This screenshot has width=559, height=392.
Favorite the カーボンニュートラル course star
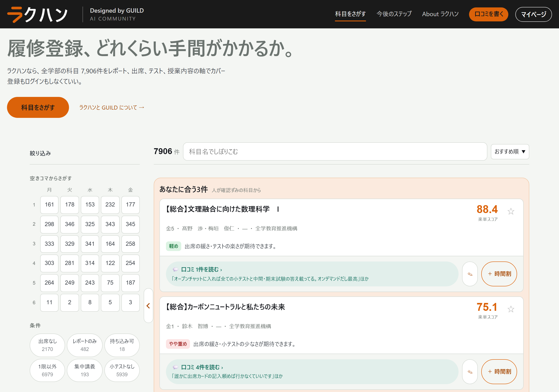tap(511, 309)
